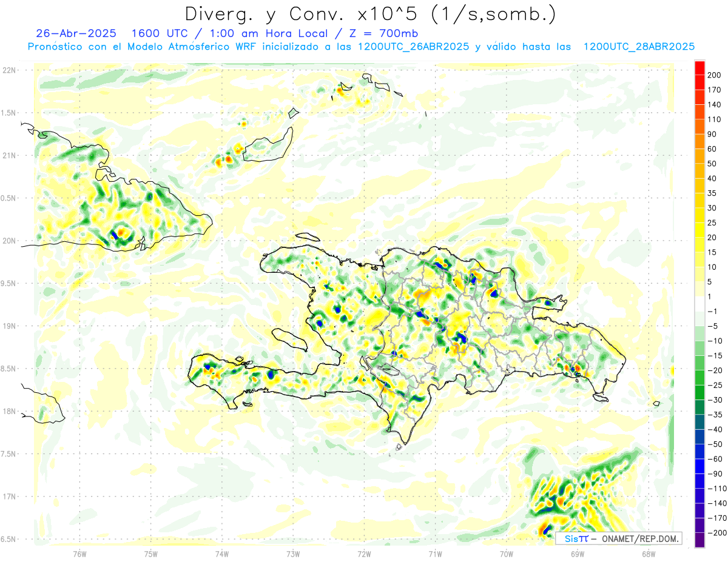The height and width of the screenshot is (562, 728).
Task: Click the "68W" longitude label
Action: point(649,554)
